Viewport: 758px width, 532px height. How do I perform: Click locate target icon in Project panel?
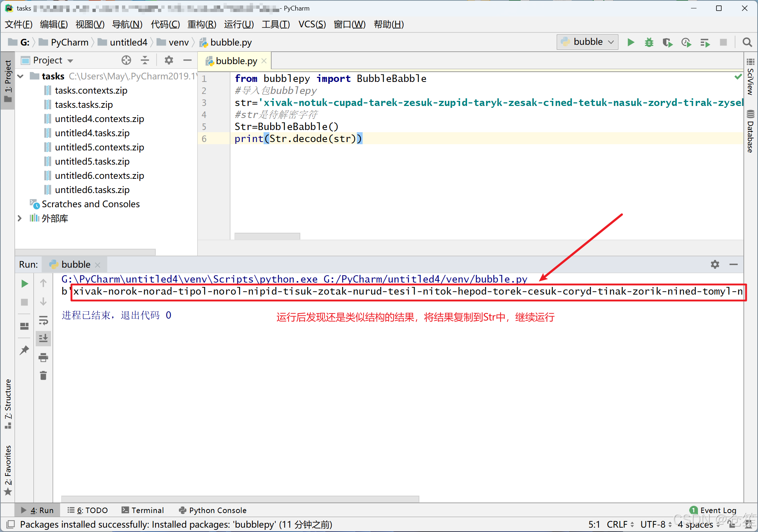(126, 60)
